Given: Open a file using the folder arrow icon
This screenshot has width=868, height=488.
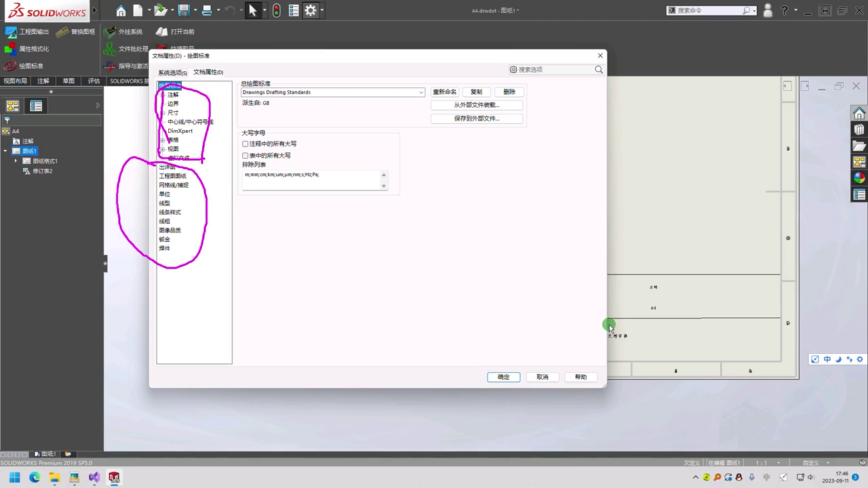Looking at the screenshot, I should coord(160,11).
